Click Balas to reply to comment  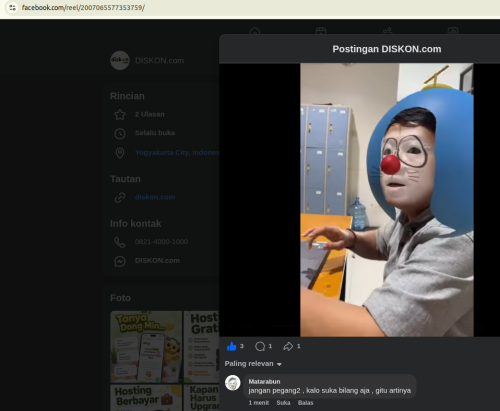pos(305,403)
